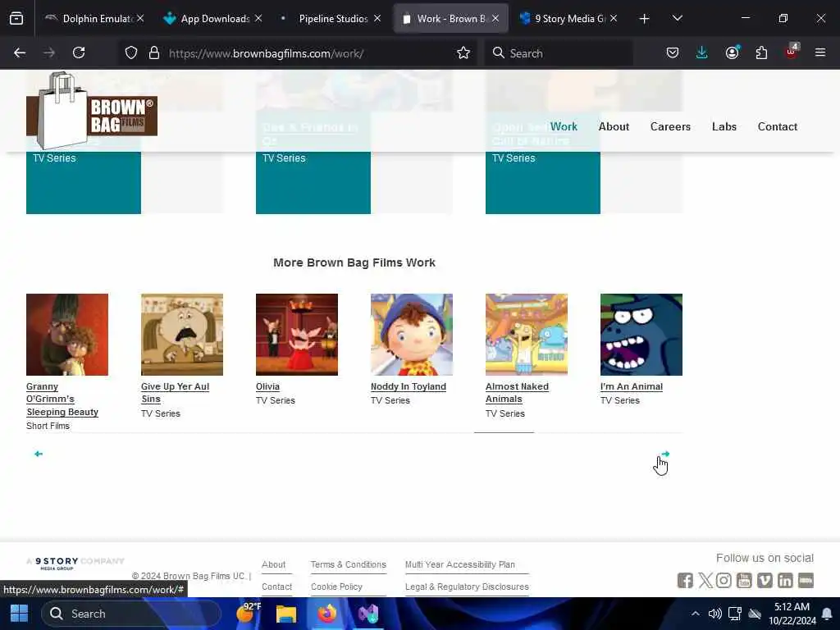Open the Careers navigation menu item
Image resolution: width=840 pixels, height=630 pixels.
670,127
